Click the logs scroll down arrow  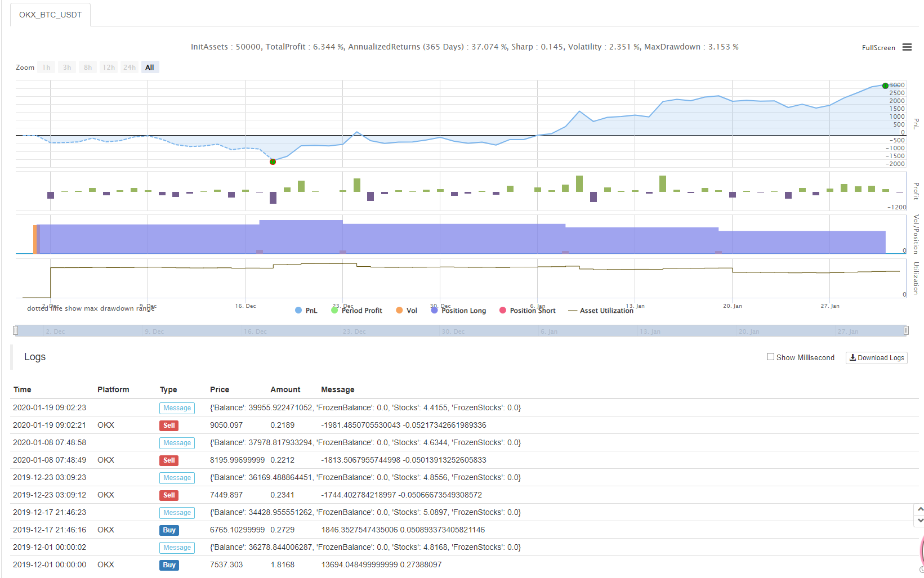click(920, 521)
